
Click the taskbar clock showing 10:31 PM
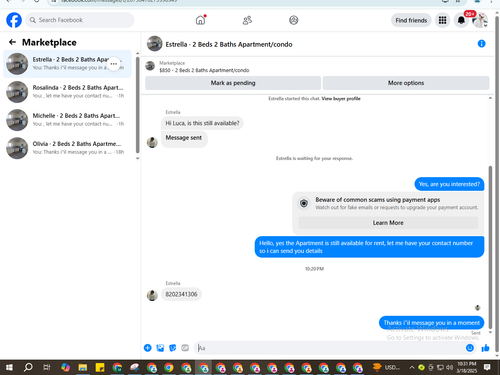coord(467,367)
